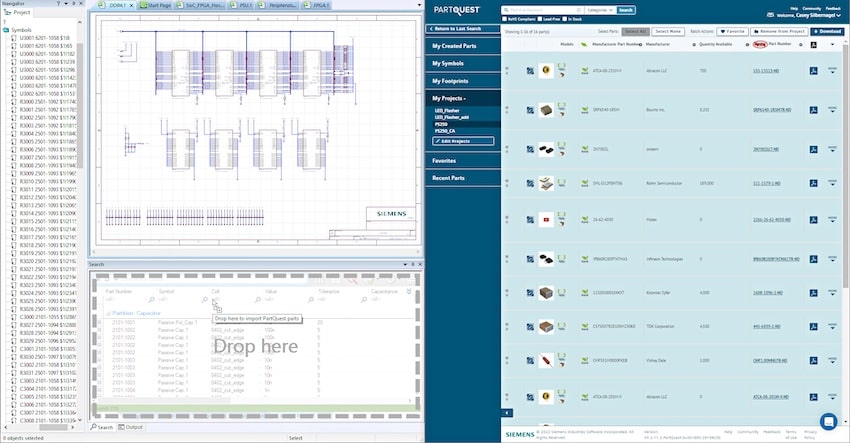Image resolution: width=850 pixels, height=443 pixels.
Task: Expand more options for Bourns row
Action: pyautogui.click(x=832, y=110)
